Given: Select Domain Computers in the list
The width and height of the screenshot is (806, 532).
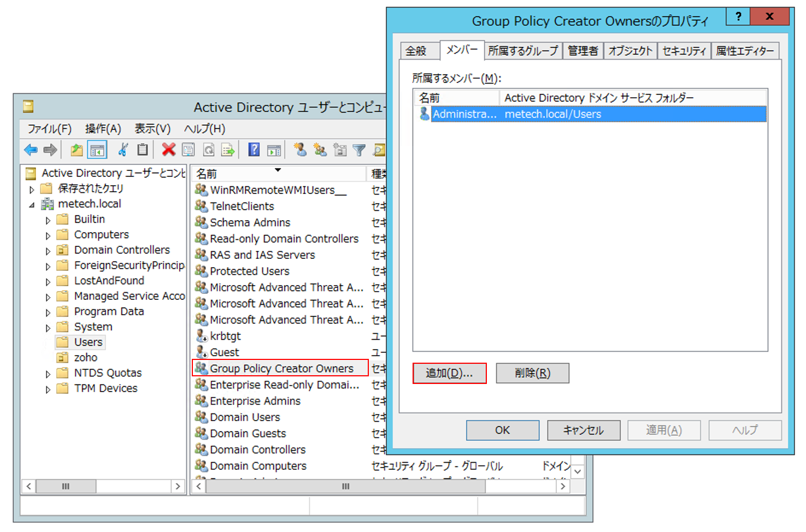Looking at the screenshot, I should [258, 466].
